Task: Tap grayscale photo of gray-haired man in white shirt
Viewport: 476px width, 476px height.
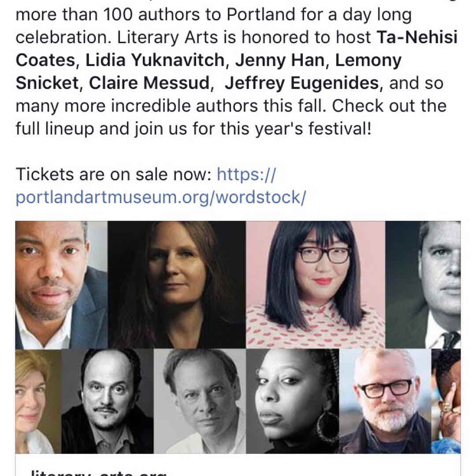Action: [x=200, y=401]
